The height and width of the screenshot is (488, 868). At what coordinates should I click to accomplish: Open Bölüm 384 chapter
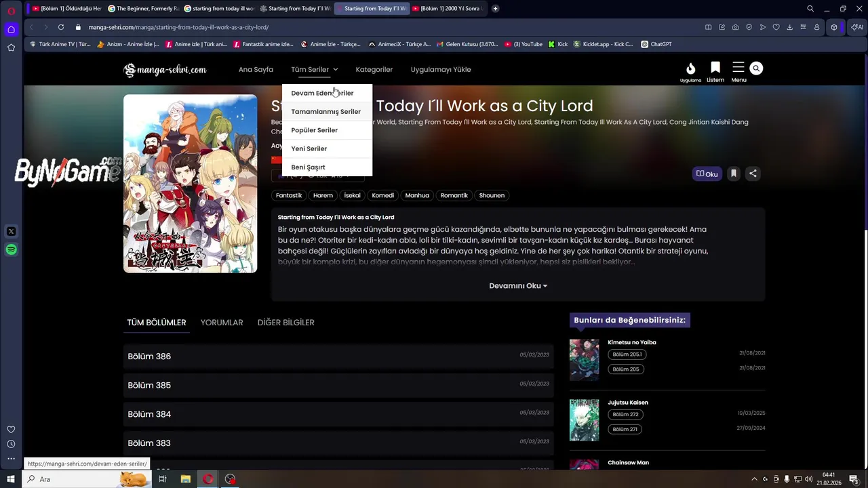point(338,414)
